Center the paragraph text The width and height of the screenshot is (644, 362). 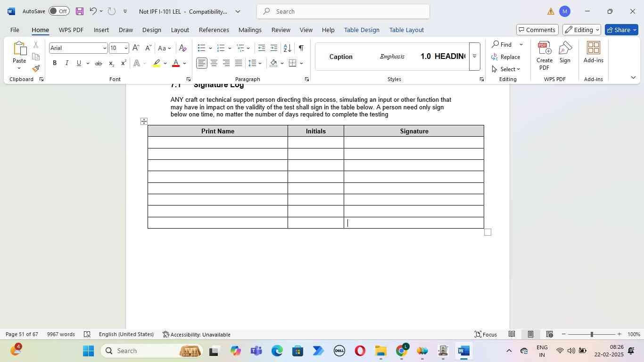click(214, 63)
